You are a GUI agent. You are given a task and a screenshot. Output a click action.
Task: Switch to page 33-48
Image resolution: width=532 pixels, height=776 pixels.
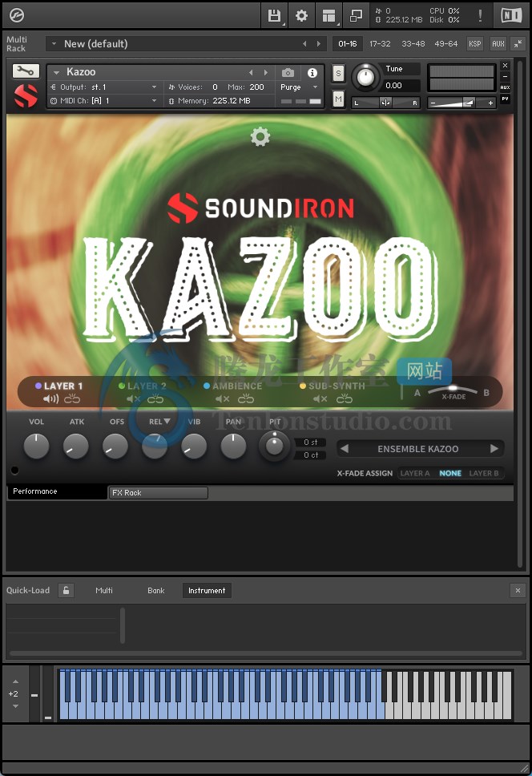click(413, 43)
